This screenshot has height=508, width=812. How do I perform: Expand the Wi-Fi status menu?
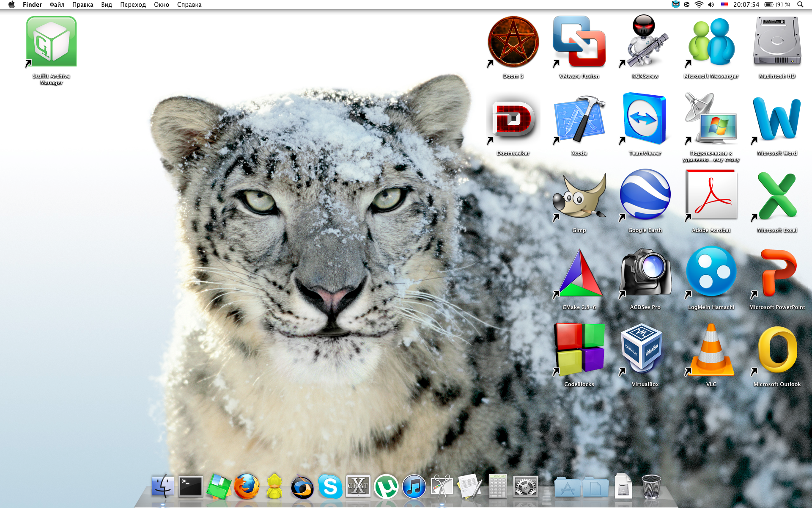[x=699, y=5]
